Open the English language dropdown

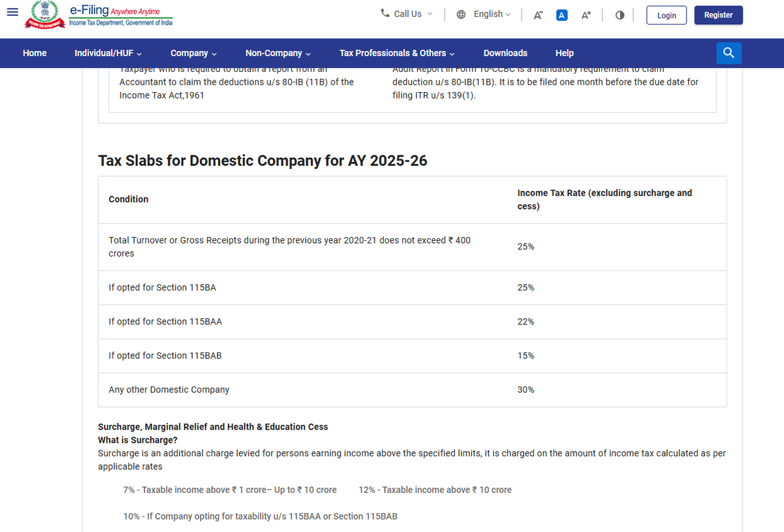493,14
